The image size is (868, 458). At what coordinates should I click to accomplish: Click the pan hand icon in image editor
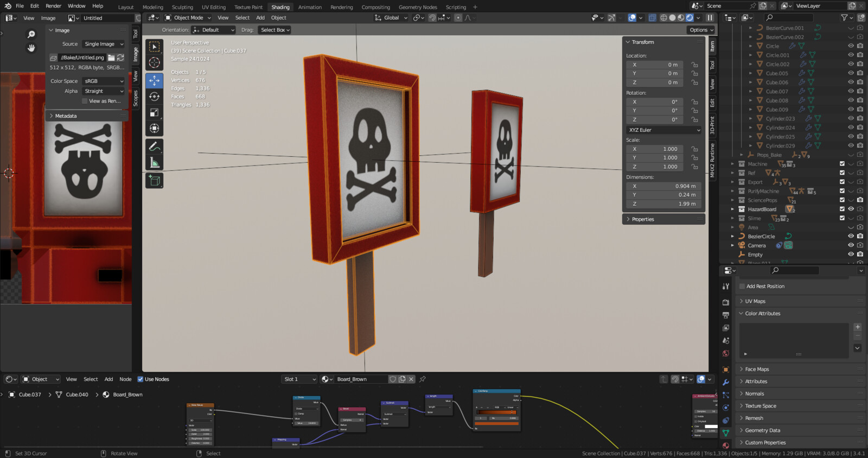31,48
